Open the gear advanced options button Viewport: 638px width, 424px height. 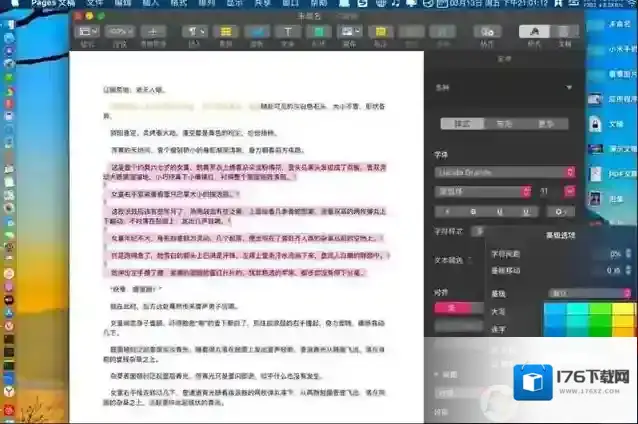tap(561, 212)
